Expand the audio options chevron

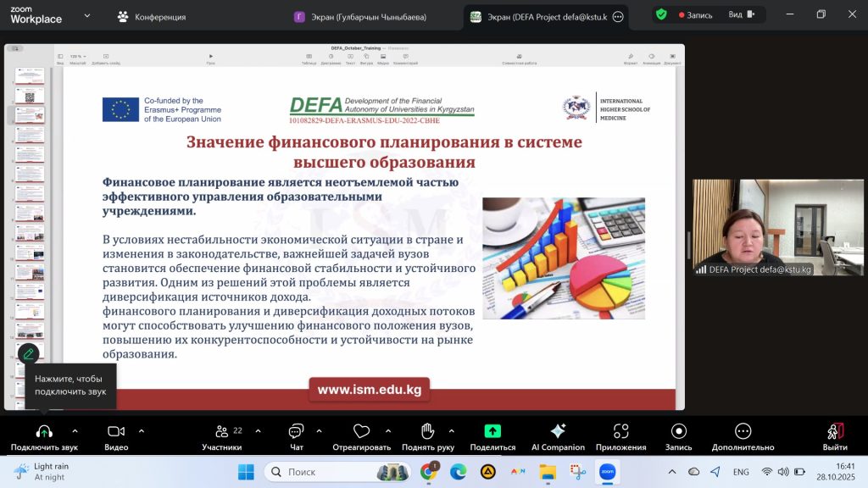(x=75, y=430)
